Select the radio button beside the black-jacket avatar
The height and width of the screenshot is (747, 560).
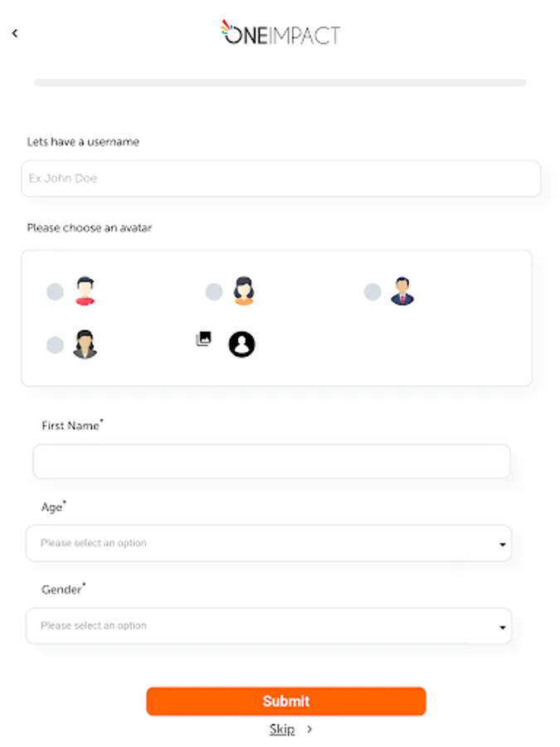pyautogui.click(x=55, y=344)
